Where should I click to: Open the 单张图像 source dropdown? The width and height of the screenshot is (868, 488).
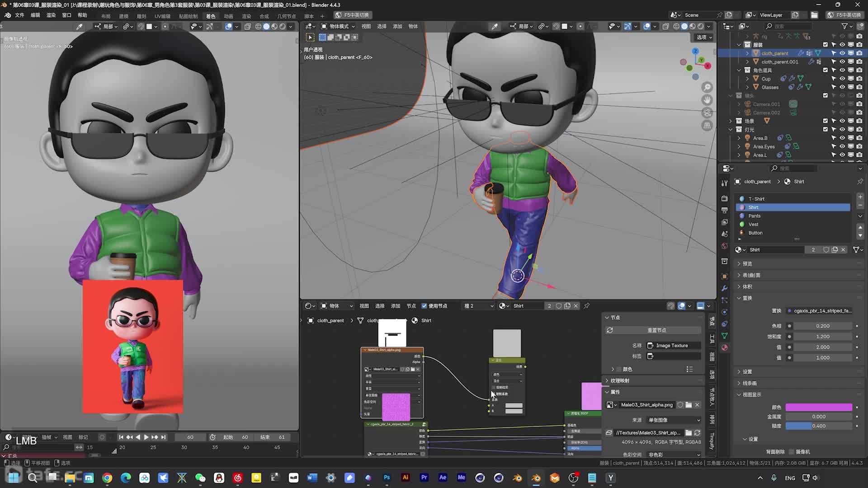click(674, 420)
